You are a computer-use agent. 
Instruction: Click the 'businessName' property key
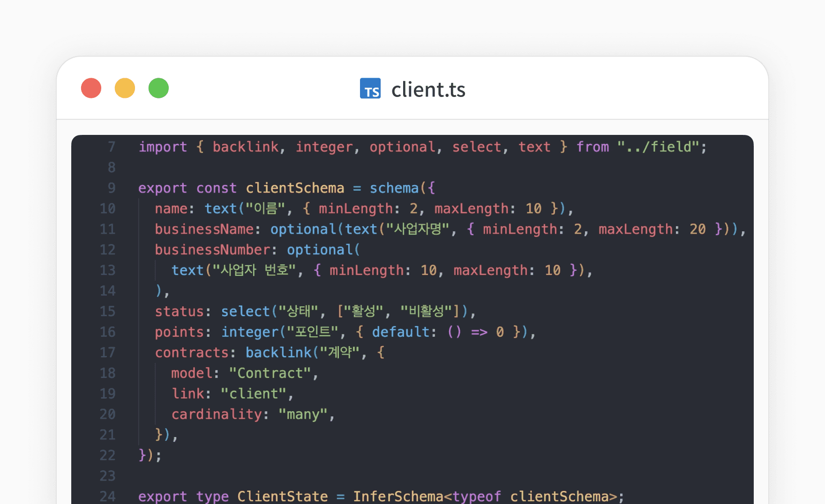pyautogui.click(x=204, y=230)
